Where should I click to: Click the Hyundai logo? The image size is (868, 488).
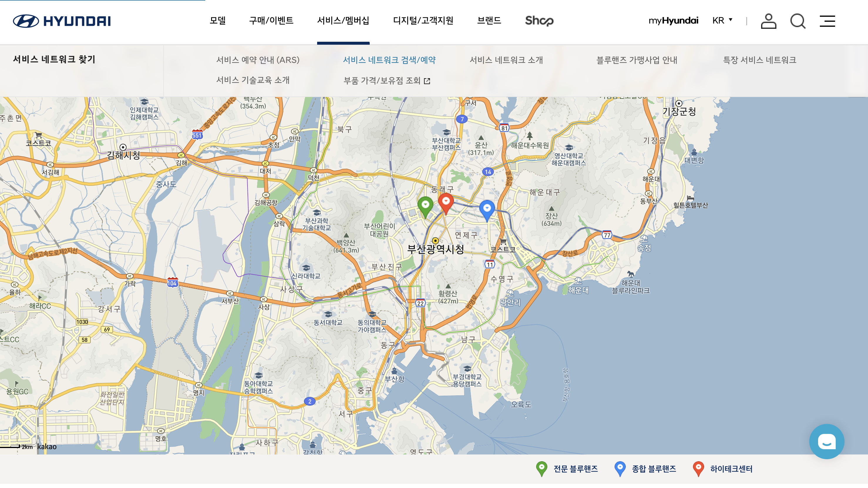(x=62, y=21)
